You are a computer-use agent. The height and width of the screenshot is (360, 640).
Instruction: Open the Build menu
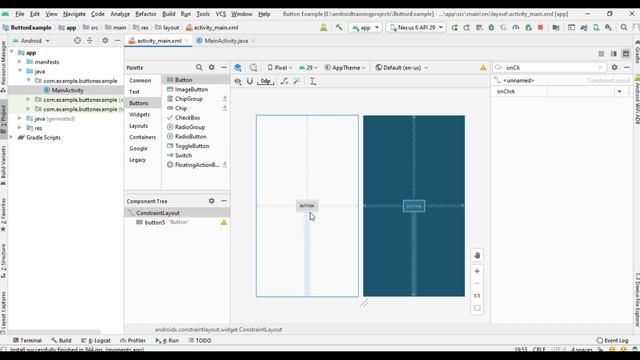pyautogui.click(x=169, y=14)
